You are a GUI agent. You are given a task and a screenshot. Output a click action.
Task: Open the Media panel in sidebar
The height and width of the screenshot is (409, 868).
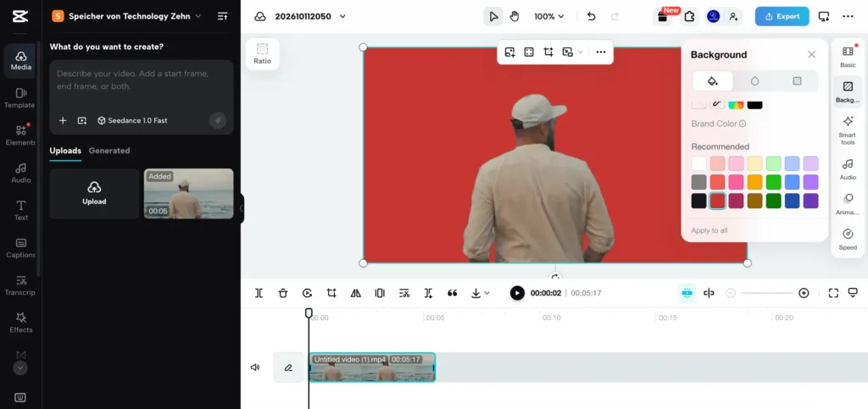(20, 61)
